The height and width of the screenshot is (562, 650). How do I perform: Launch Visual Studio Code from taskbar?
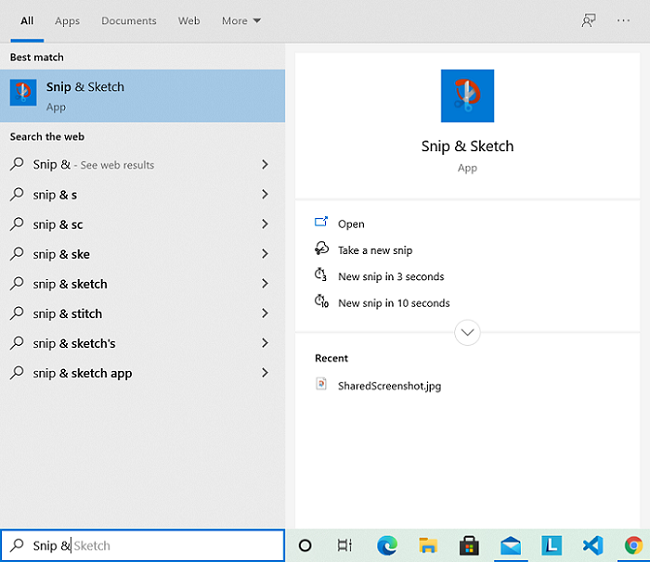592,545
